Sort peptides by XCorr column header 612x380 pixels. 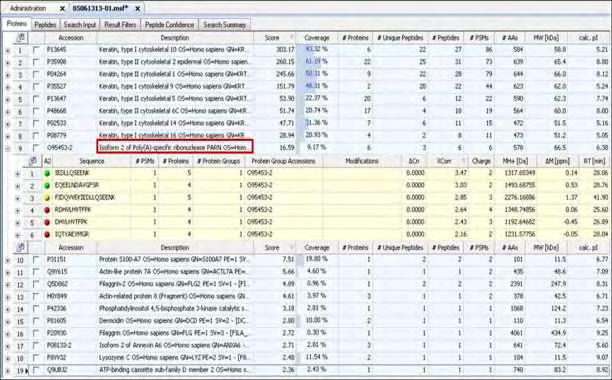click(x=448, y=161)
